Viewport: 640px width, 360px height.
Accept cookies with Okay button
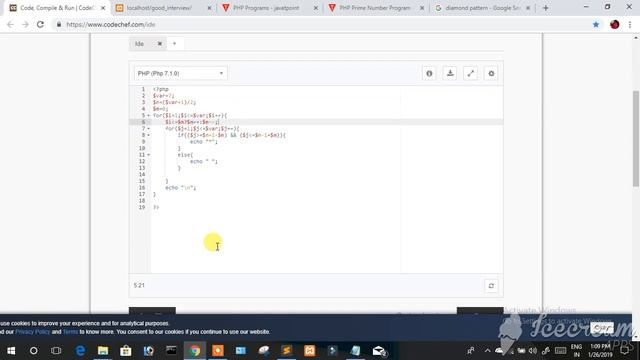tap(602, 328)
